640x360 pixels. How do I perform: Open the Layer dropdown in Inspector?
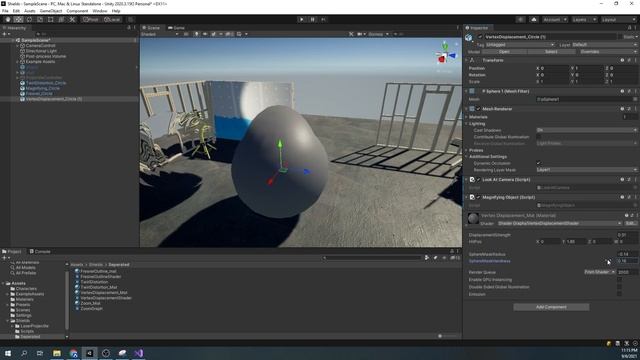[604, 44]
